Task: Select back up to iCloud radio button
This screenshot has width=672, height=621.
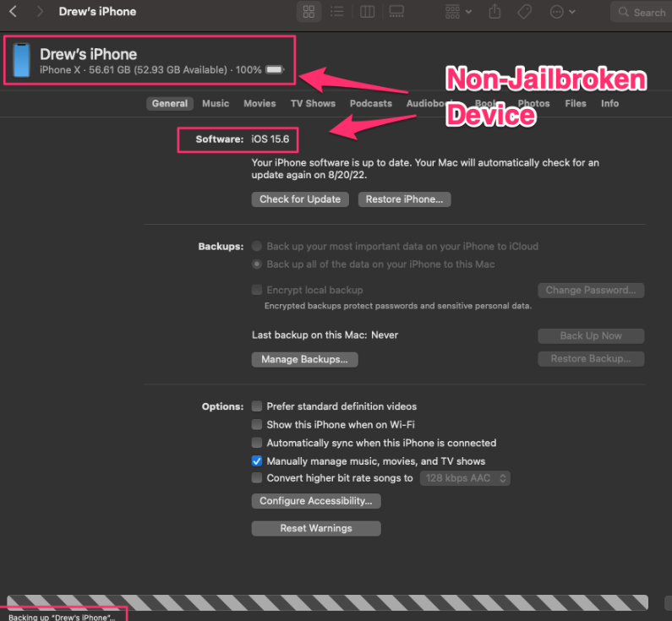Action: (257, 246)
